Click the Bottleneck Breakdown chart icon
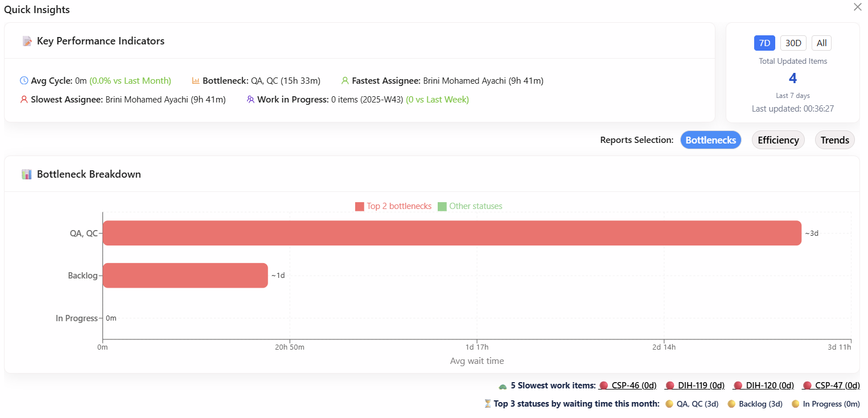The width and height of the screenshot is (868, 418). click(x=27, y=174)
